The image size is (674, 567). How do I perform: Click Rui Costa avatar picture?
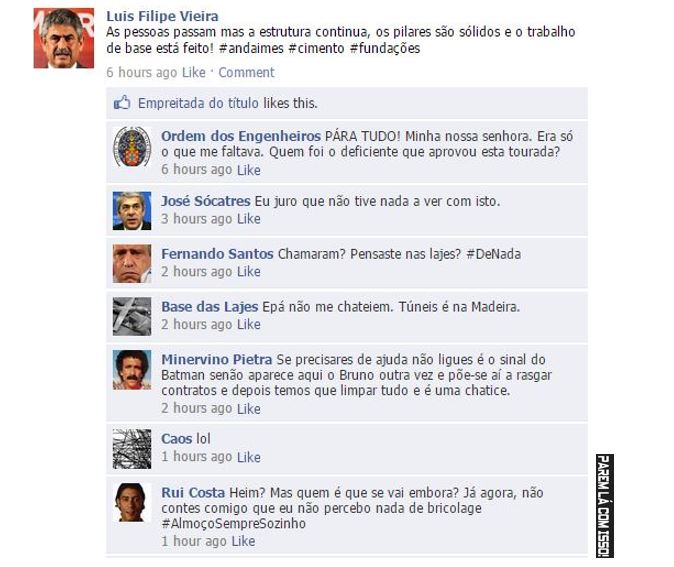tap(132, 503)
